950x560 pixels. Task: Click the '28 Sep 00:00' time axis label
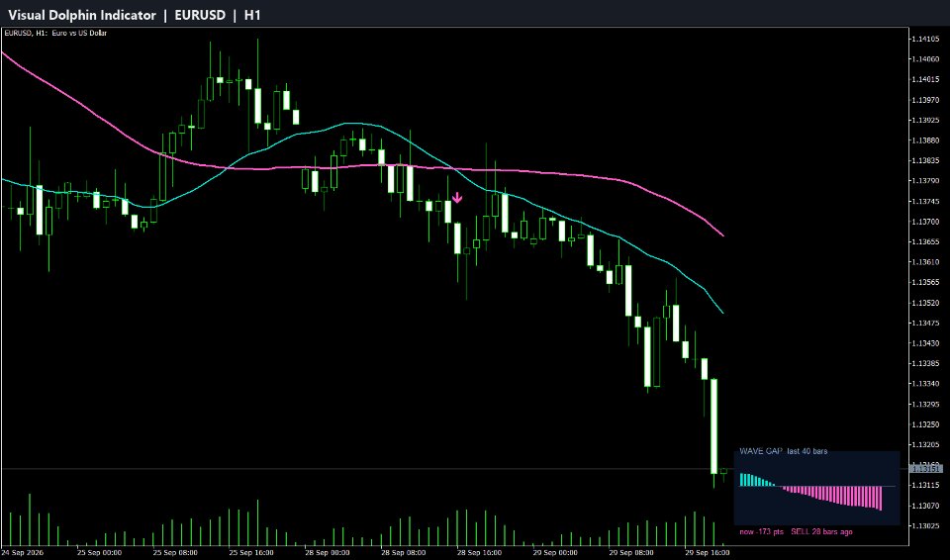coord(328,553)
